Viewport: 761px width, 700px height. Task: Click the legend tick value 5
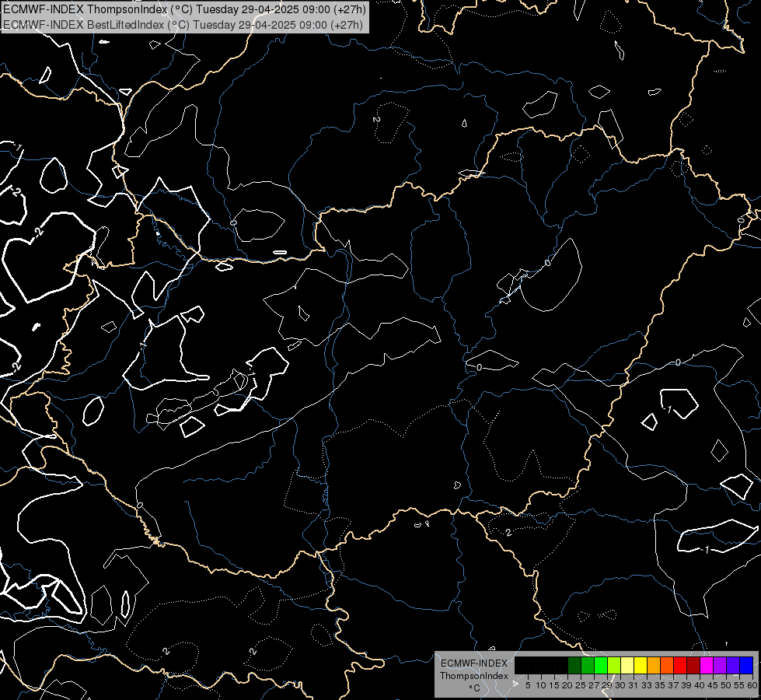[528, 685]
